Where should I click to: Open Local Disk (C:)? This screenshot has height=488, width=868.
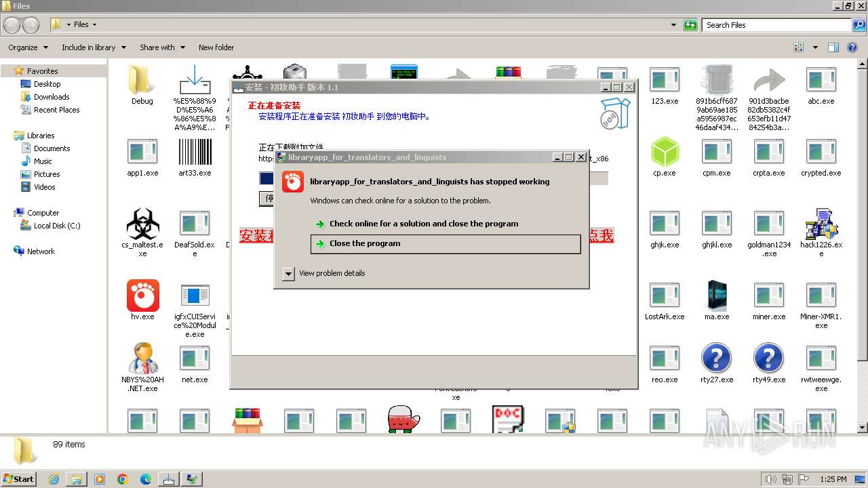click(x=57, y=226)
